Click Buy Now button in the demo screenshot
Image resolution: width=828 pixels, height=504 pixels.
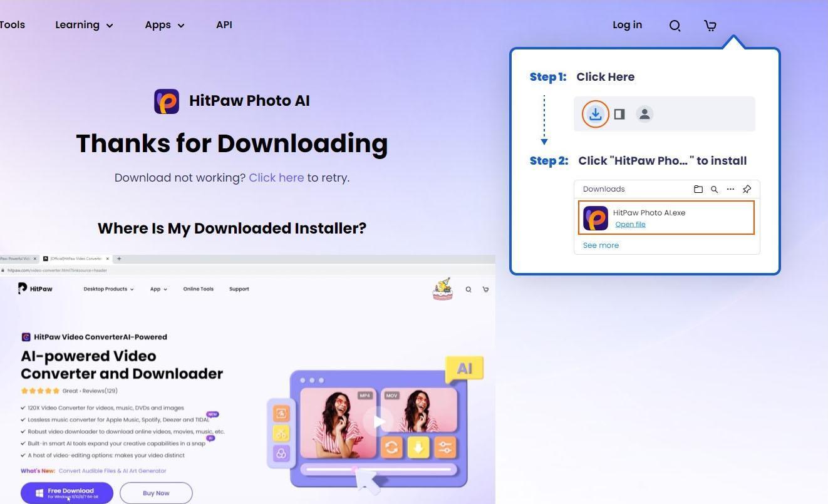coord(156,493)
